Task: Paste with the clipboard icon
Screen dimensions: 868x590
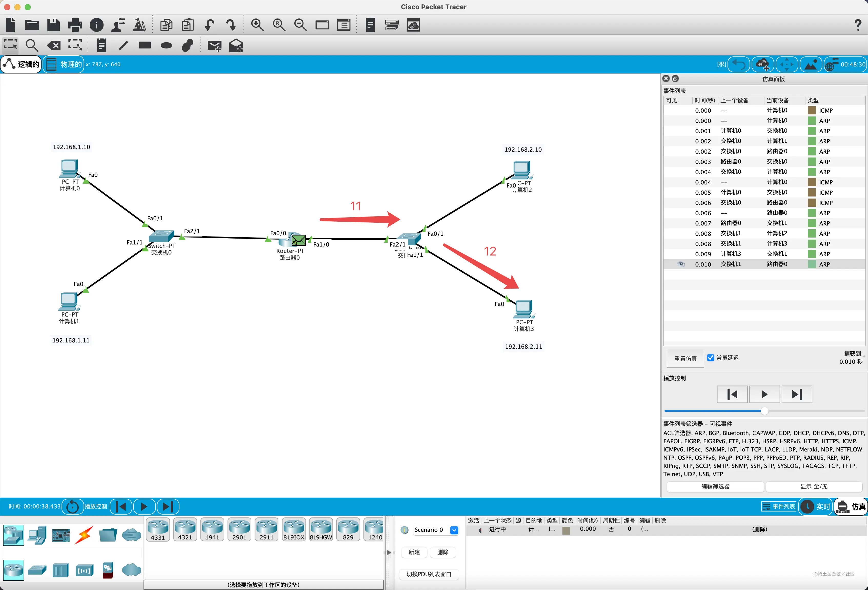Action: click(188, 25)
